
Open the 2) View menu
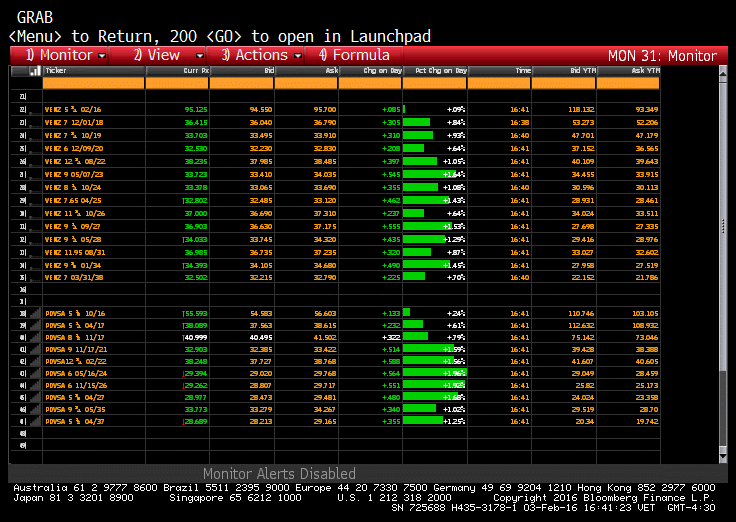tap(157, 55)
